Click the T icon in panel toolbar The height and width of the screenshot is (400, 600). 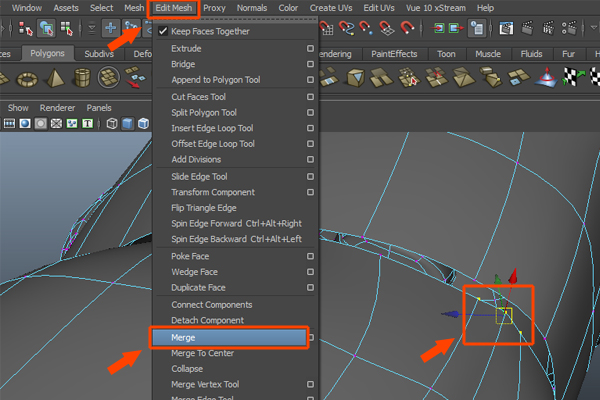click(87, 124)
